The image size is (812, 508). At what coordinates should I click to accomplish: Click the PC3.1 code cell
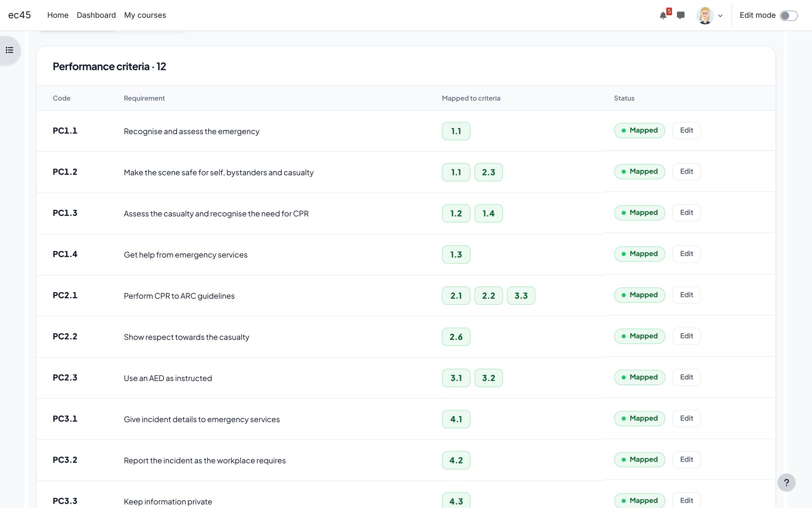coord(65,419)
